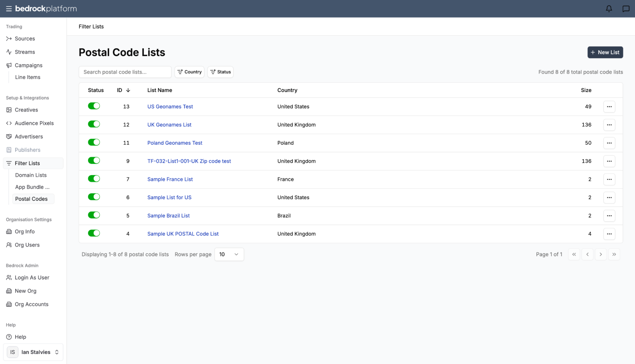Open Line Items in sidebar
The height and width of the screenshot is (364, 635).
coord(28,77)
